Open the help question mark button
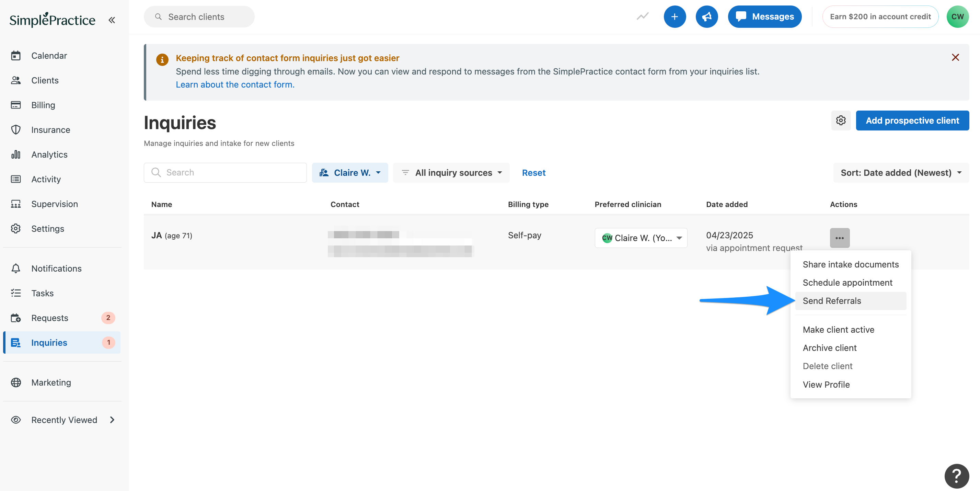Viewport: 980px width, 491px height. pyautogui.click(x=956, y=476)
